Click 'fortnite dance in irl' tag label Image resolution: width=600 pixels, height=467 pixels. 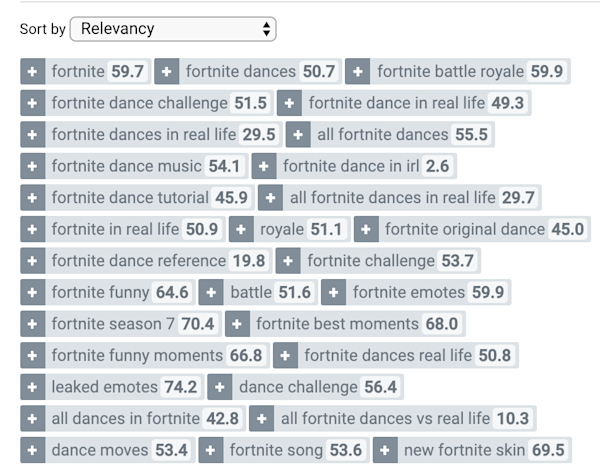coord(351,166)
